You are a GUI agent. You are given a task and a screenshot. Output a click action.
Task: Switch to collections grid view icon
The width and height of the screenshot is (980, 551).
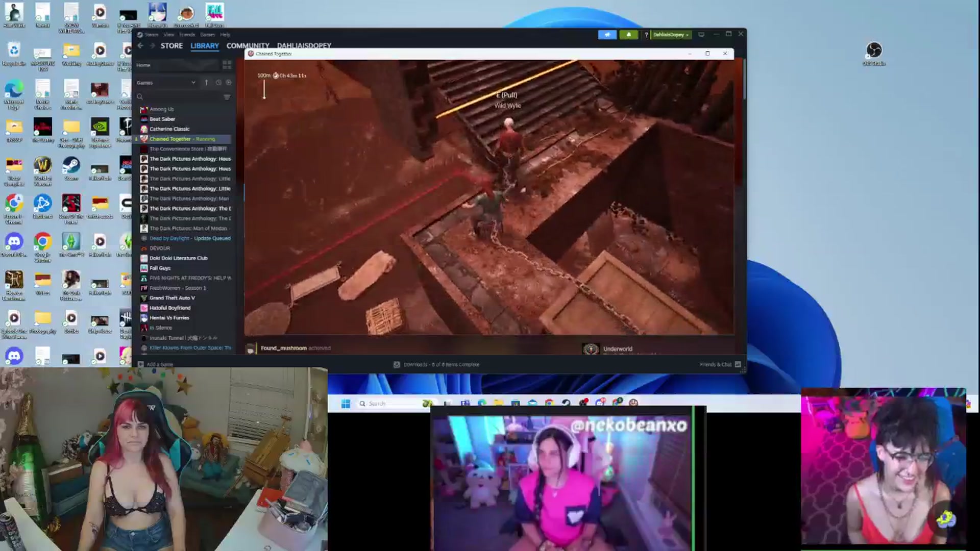(227, 65)
